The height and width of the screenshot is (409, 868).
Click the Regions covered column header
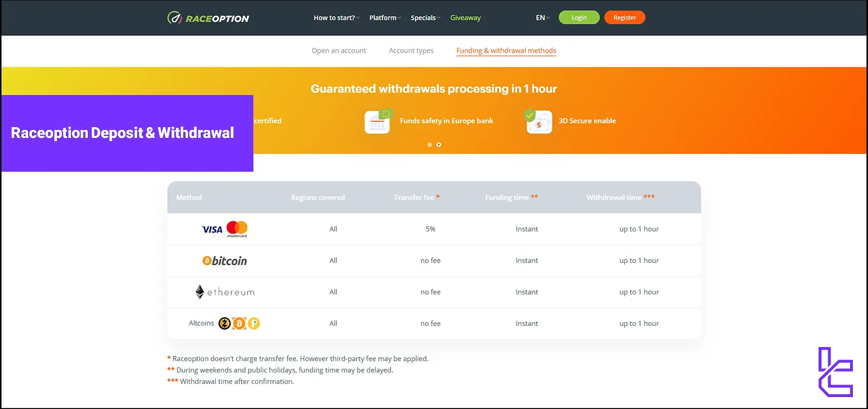point(318,198)
